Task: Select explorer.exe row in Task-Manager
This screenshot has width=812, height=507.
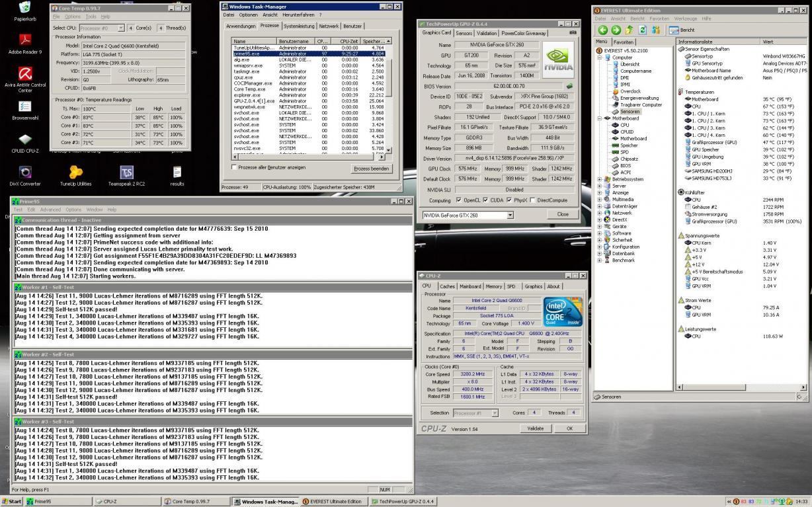Action: tap(308, 95)
